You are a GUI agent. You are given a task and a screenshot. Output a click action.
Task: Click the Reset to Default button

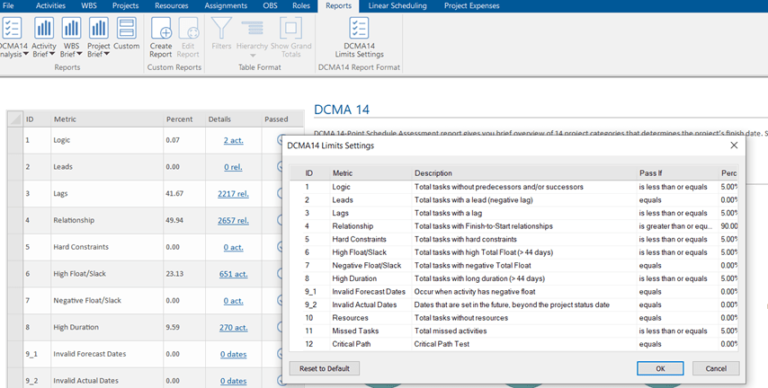(324, 368)
